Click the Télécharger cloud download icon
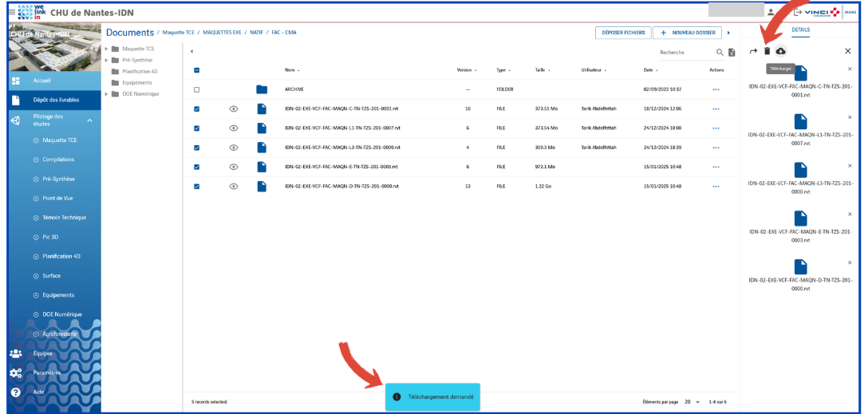The width and height of the screenshot is (868, 414). coord(780,51)
